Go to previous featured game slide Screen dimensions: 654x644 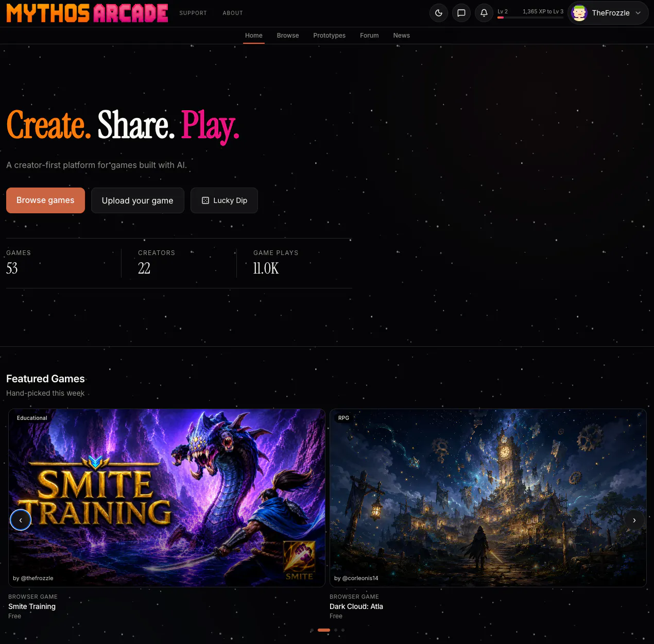[21, 520]
